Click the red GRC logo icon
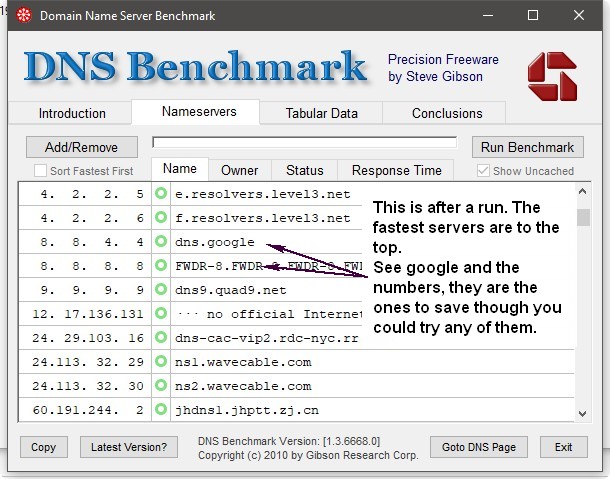 552,76
